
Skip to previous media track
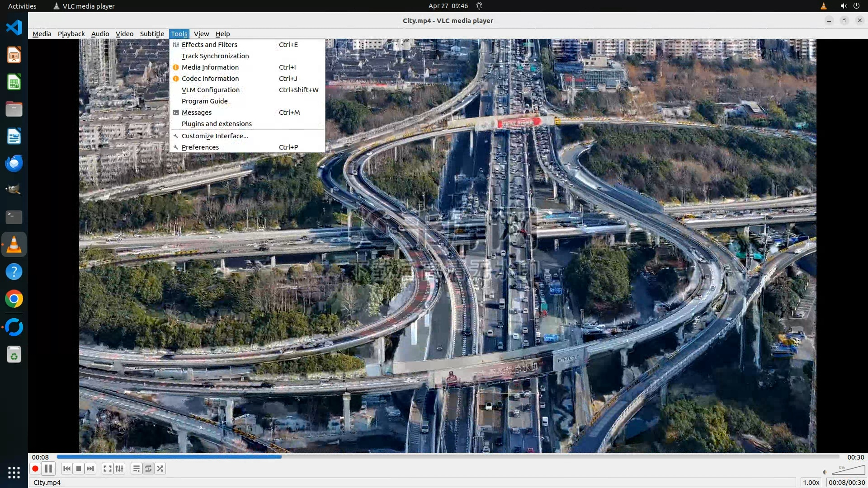point(67,469)
